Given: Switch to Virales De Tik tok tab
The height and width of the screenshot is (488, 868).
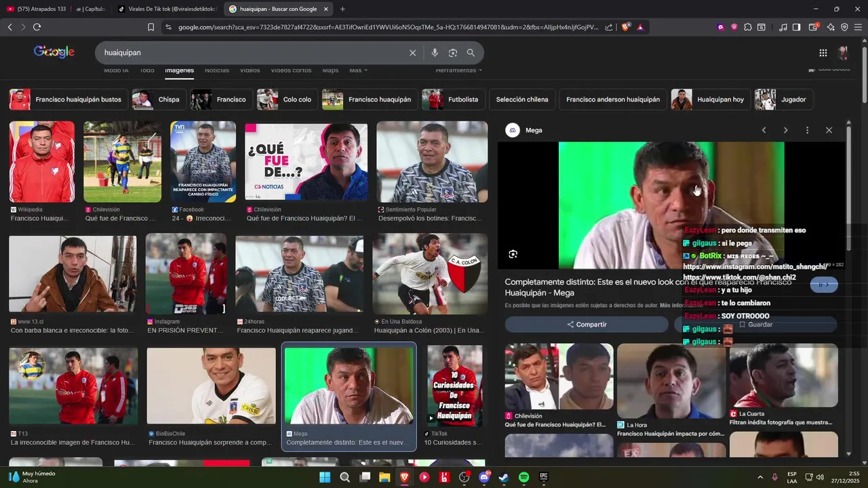Looking at the screenshot, I should tap(167, 9).
